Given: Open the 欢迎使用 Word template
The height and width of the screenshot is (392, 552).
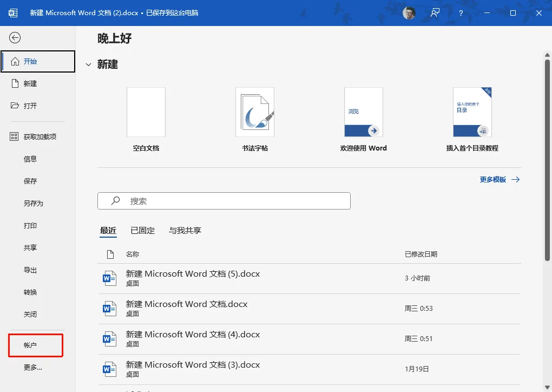Looking at the screenshot, I should tap(364, 112).
